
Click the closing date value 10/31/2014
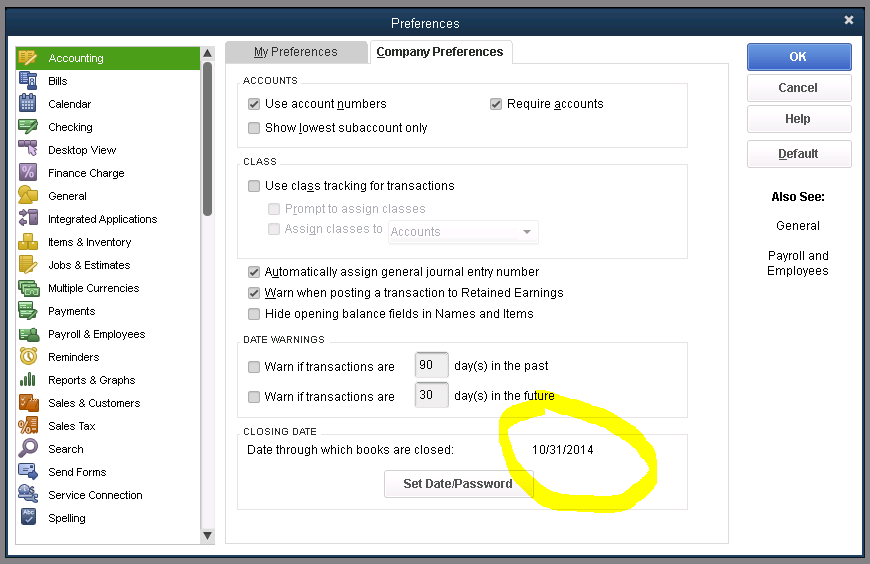563,450
